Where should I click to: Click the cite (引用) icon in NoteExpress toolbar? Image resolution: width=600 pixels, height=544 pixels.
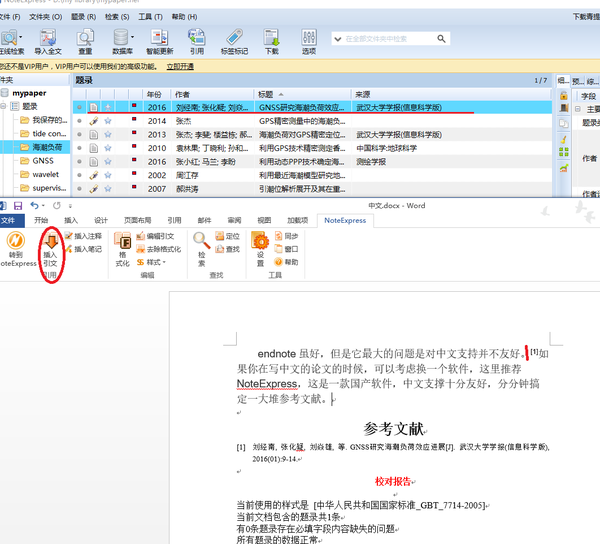[197, 38]
